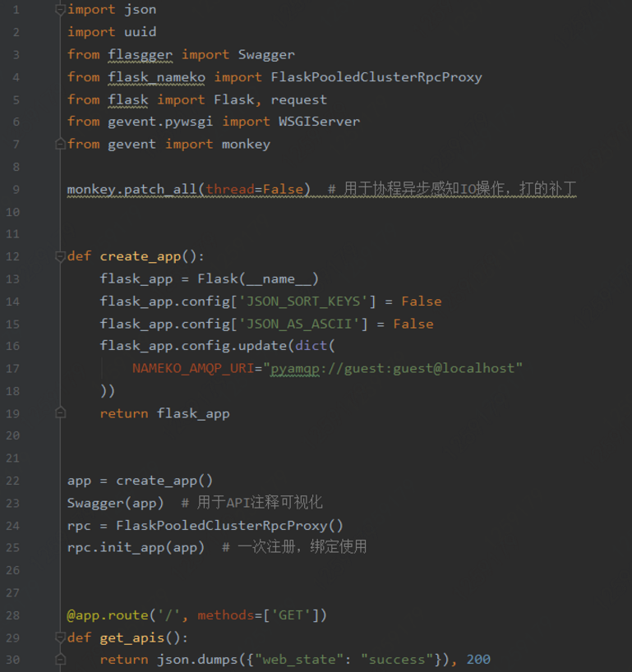Click line number 28 in the gutter
The image size is (632, 672).
(13, 615)
